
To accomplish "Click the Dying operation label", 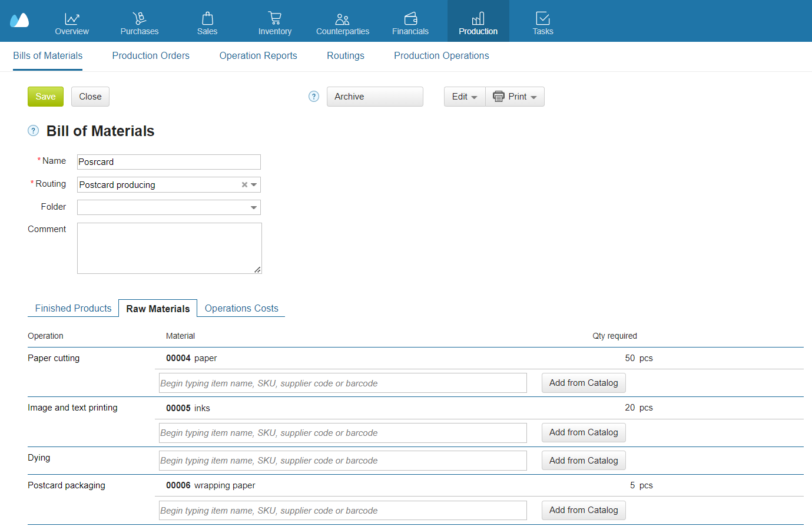I will point(39,458).
